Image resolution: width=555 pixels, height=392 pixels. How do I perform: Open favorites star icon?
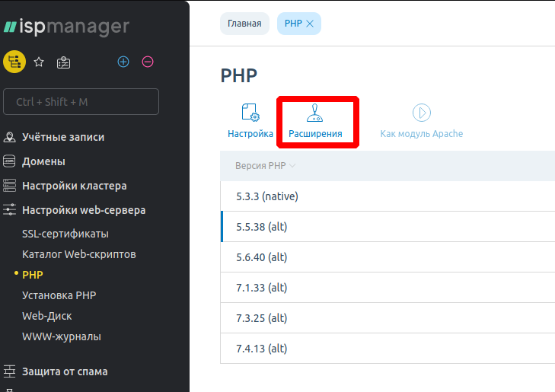(39, 62)
